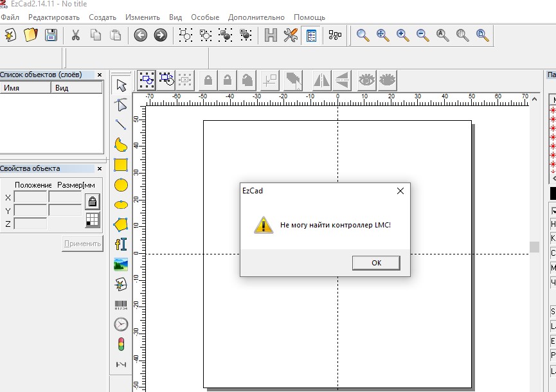Image resolution: width=556 pixels, height=392 pixels.
Task: Pick the line drawing tool
Action: [121, 125]
